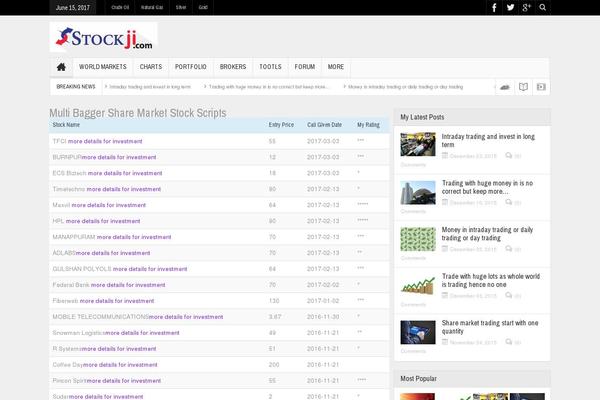Click entry price 130 in Fiberweb row
The image size is (600, 400).
coord(274,301)
